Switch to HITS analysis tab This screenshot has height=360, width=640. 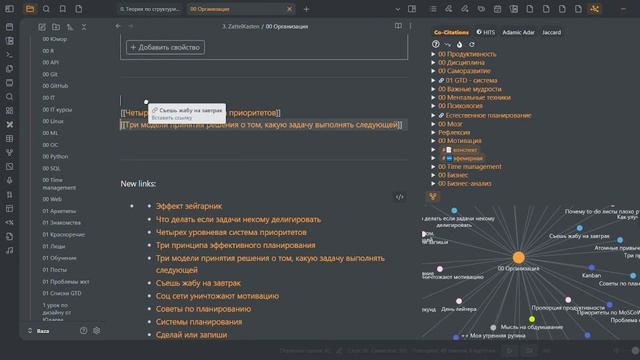(x=486, y=32)
